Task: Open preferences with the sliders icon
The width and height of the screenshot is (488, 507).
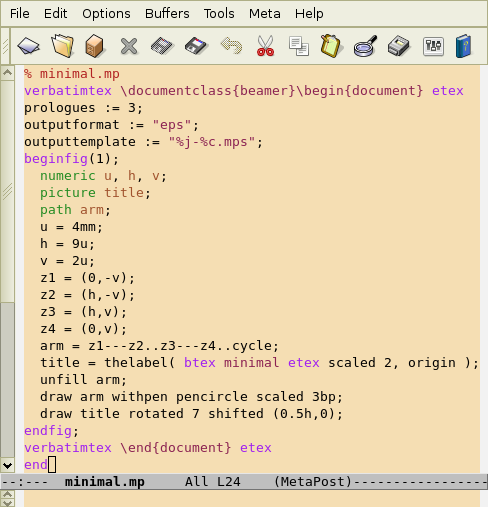Action: tap(433, 46)
